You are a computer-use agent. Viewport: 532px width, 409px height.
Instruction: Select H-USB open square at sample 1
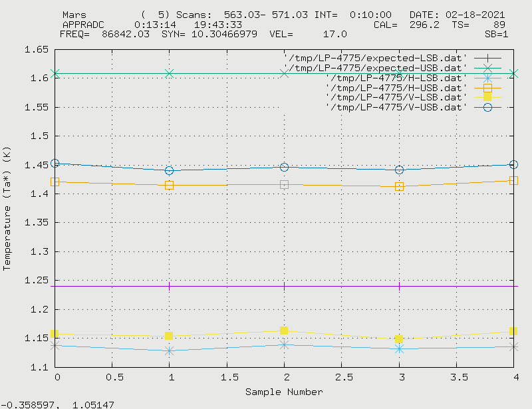click(170, 185)
